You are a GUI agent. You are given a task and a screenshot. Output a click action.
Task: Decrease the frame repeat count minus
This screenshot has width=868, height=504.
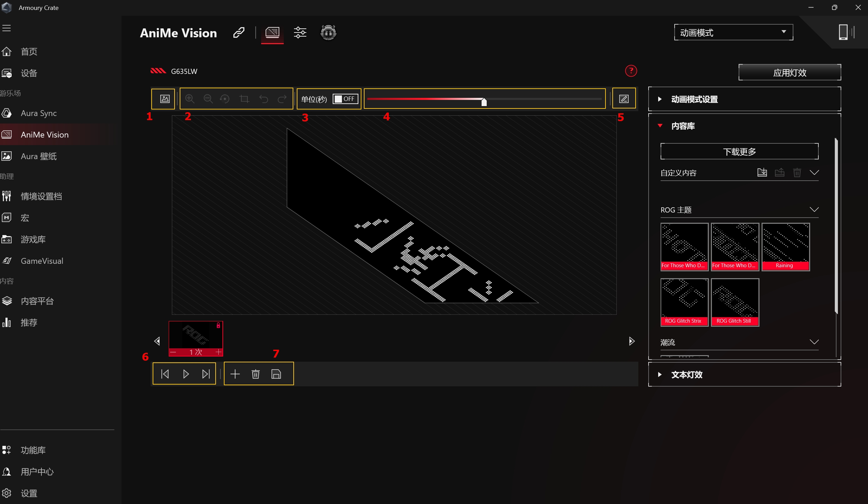tap(173, 352)
